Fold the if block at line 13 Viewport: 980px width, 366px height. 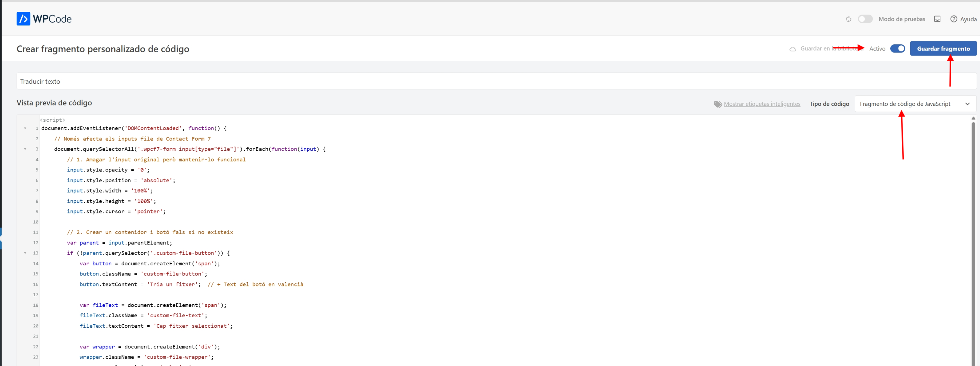click(25, 253)
